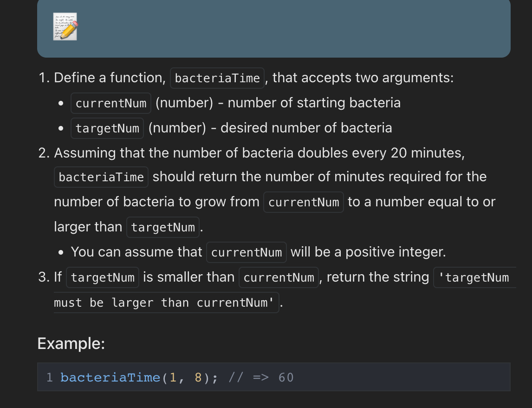Click the bacteriaTime chip before 'should return'

point(101,177)
